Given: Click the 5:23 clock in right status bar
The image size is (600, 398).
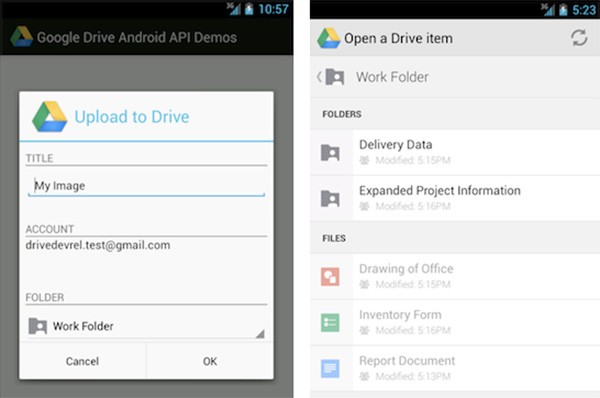Looking at the screenshot, I should coord(584,10).
